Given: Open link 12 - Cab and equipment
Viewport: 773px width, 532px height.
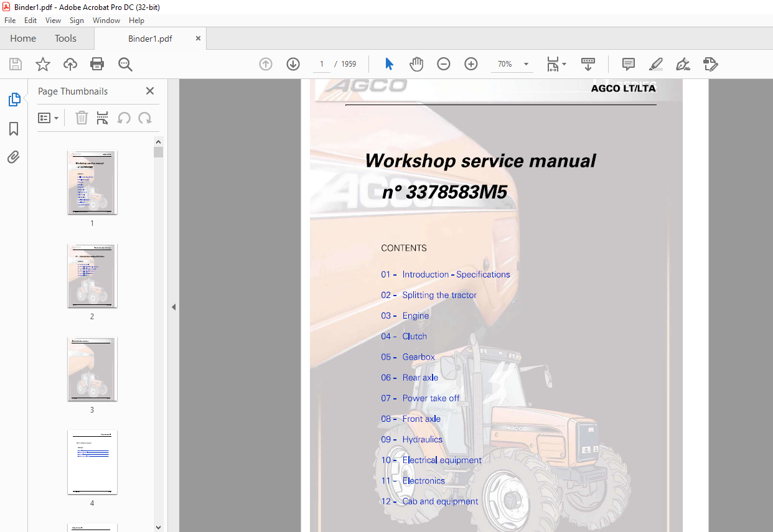Looking at the screenshot, I should pyautogui.click(x=429, y=501).
